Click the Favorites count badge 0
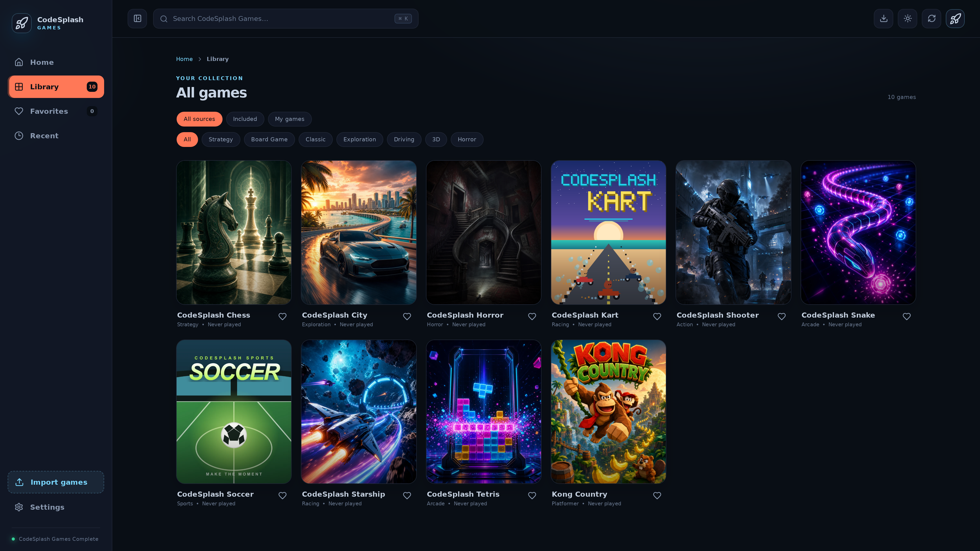This screenshot has width=980, height=551. tap(92, 111)
